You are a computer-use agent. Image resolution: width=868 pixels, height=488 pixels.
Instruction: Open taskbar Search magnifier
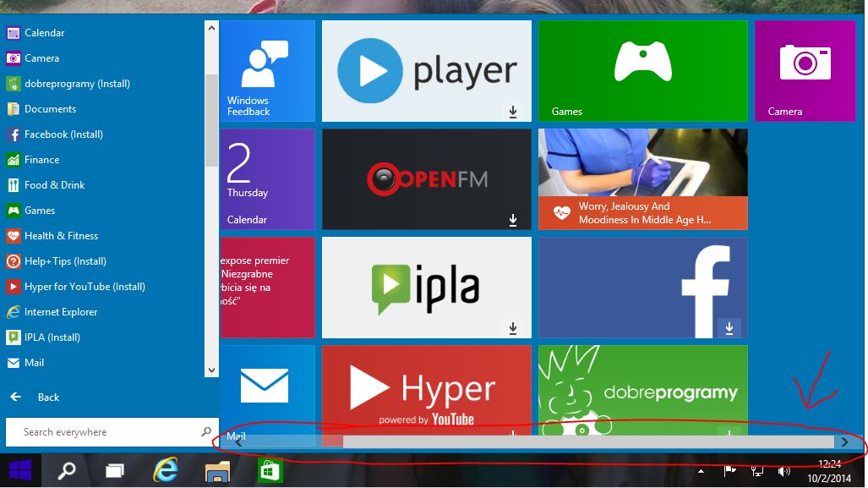(x=67, y=471)
